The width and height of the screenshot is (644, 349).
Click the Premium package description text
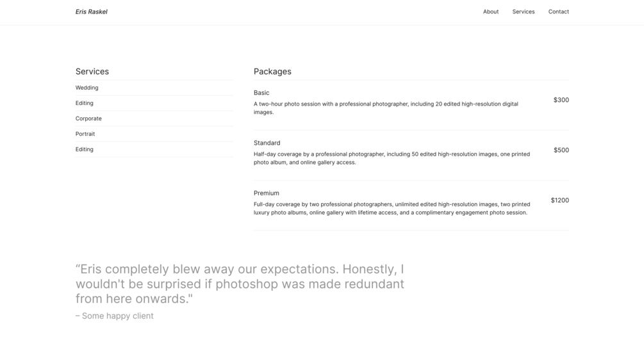[391, 208]
